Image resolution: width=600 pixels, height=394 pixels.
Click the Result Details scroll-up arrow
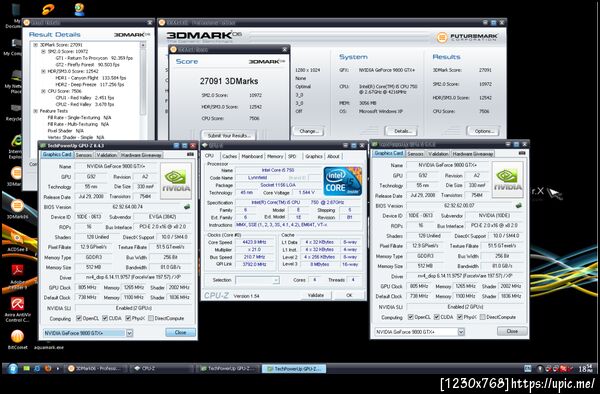coord(143,45)
